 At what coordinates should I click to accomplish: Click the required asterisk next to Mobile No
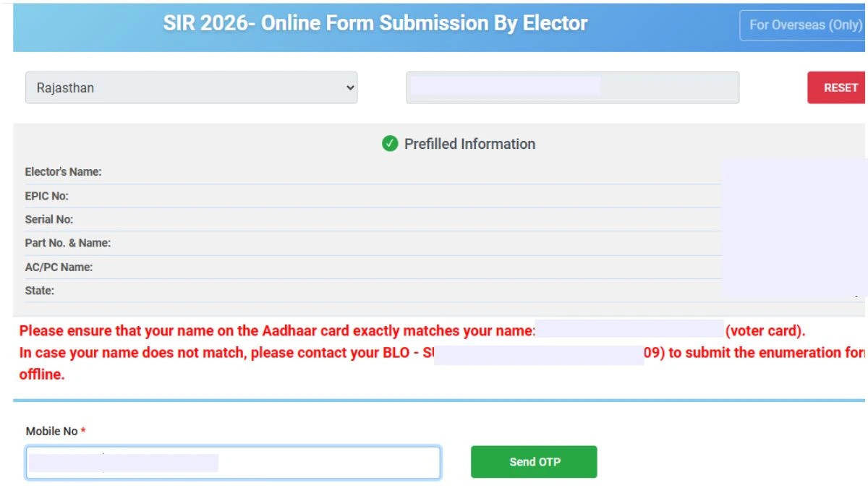click(x=82, y=430)
